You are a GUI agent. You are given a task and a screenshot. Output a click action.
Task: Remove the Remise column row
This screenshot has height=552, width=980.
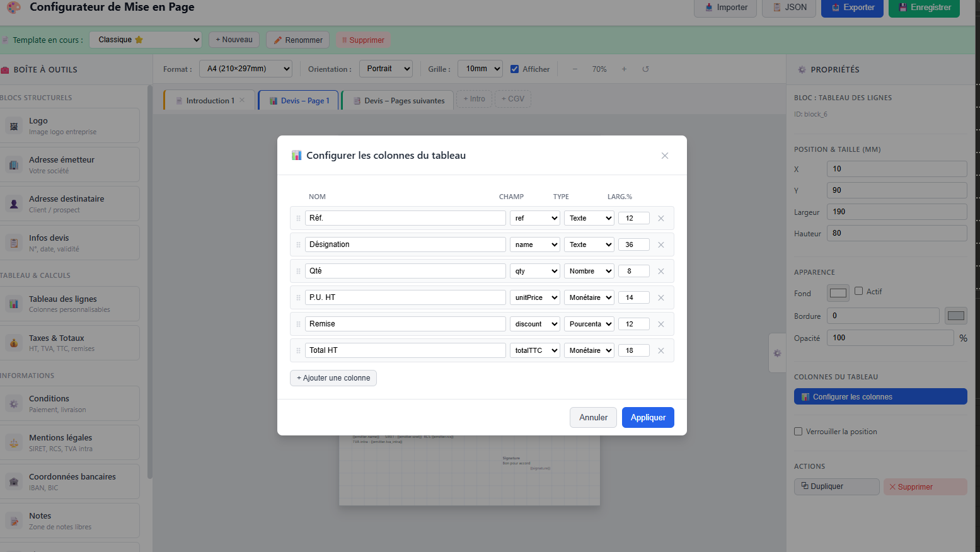point(660,324)
